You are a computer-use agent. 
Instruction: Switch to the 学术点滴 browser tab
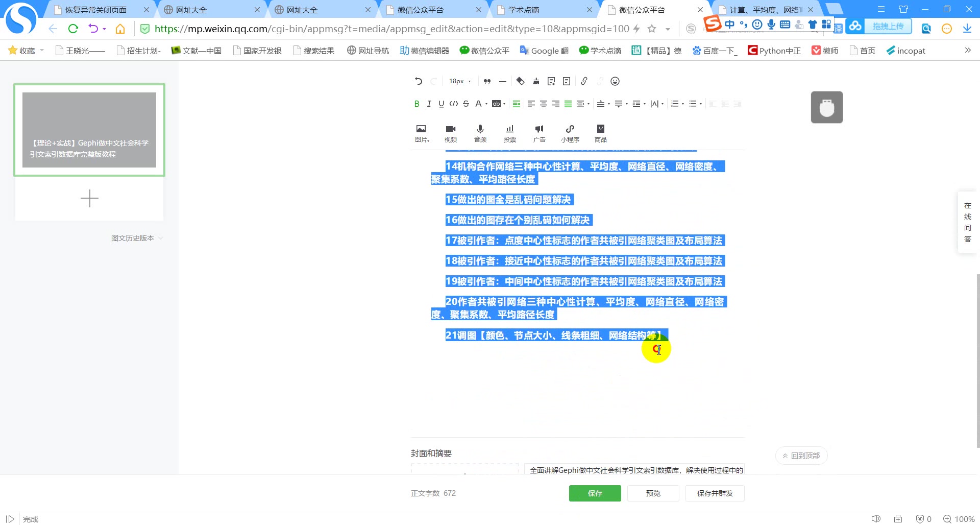(x=545, y=10)
